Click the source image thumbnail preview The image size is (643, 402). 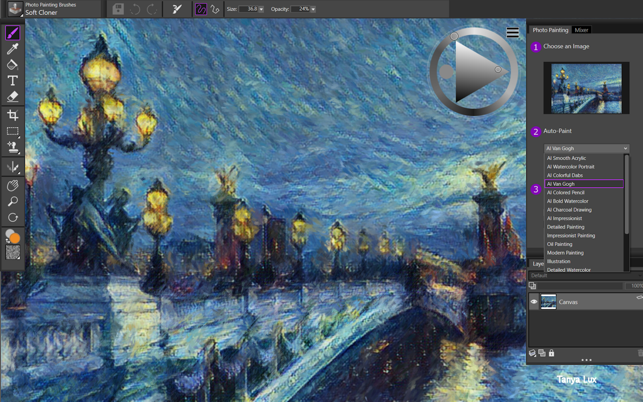tap(586, 88)
